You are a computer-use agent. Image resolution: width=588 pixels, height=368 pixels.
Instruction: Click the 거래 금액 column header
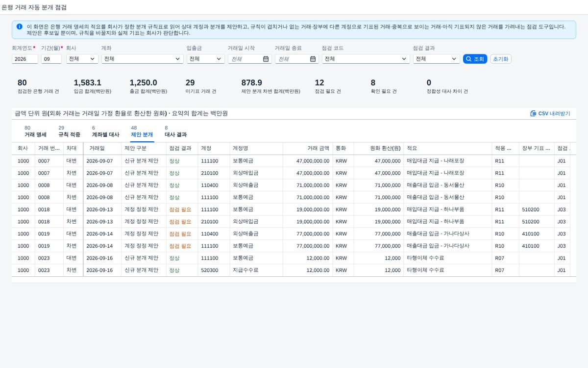(x=308, y=148)
